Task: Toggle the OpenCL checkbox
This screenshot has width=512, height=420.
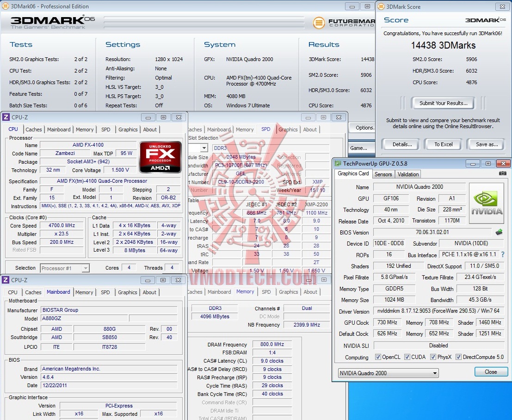Action: 378,357
